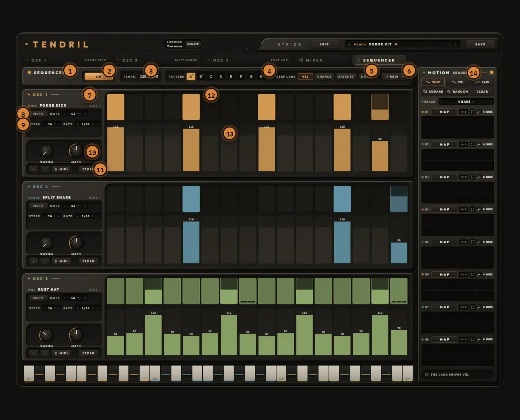Click the MIDI drag icon in OSC 1 lane
Image resolution: width=520 pixels, height=420 pixels.
(x=61, y=169)
